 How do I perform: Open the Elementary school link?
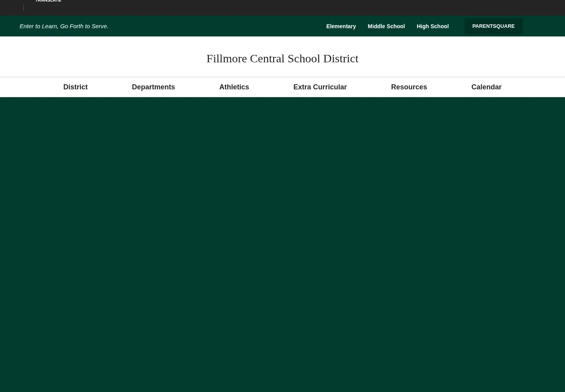point(341,26)
